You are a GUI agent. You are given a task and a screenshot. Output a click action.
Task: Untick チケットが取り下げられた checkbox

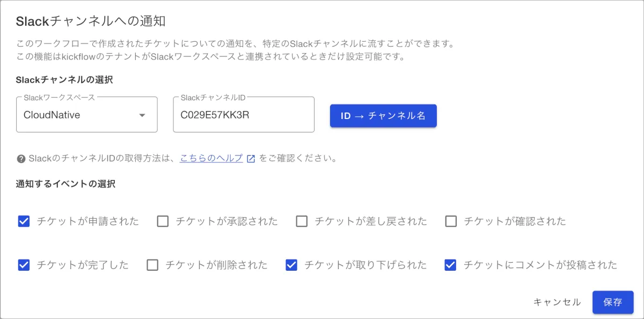point(291,265)
